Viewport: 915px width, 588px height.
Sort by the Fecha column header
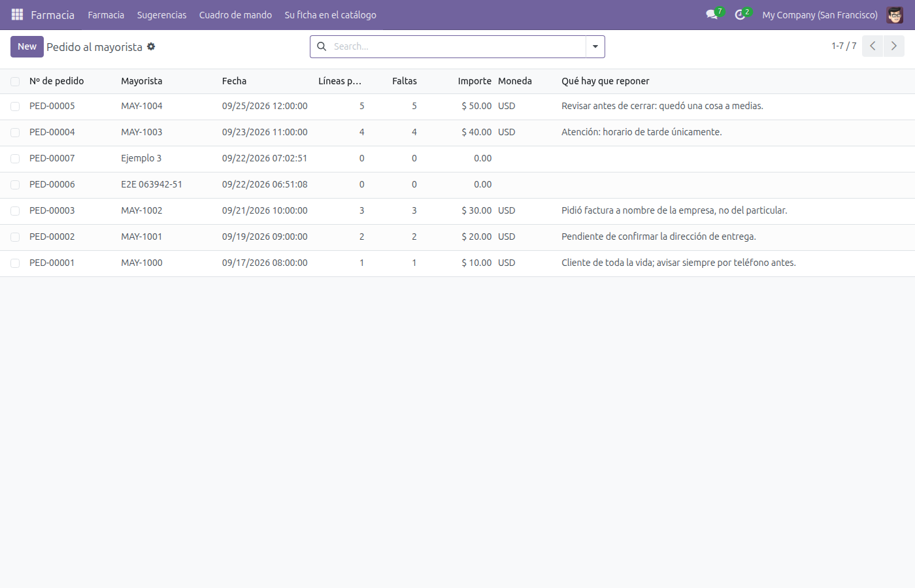coord(234,81)
